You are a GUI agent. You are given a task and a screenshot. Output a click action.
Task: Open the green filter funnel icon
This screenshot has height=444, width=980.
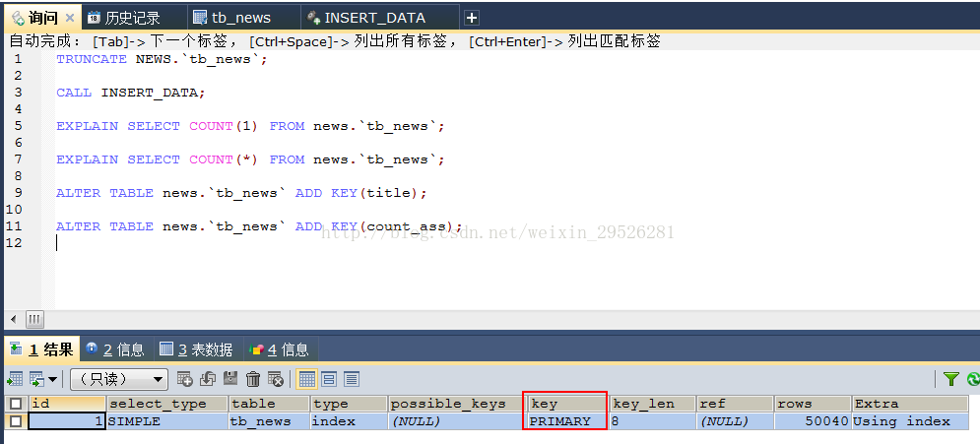(951, 378)
